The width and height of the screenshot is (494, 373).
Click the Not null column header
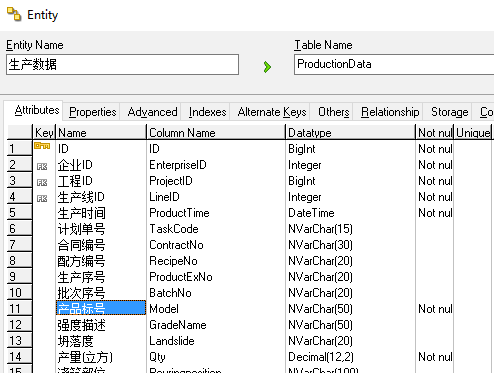click(x=435, y=133)
